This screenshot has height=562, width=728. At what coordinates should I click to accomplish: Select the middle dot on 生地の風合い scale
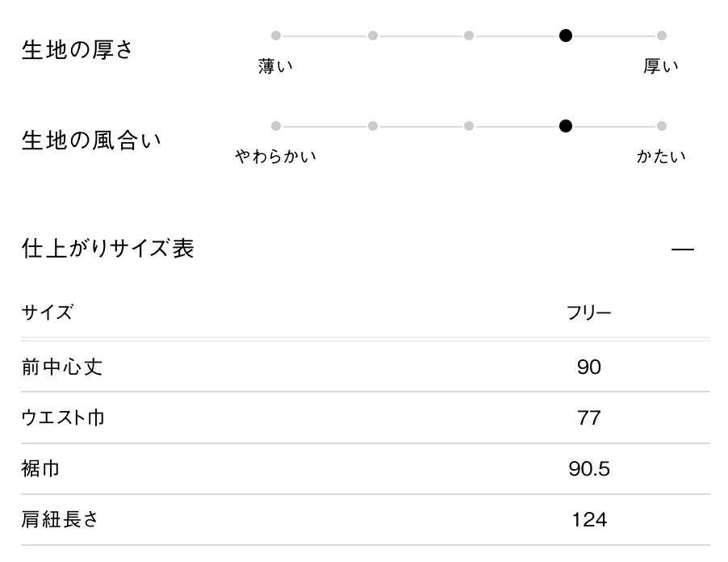(469, 126)
